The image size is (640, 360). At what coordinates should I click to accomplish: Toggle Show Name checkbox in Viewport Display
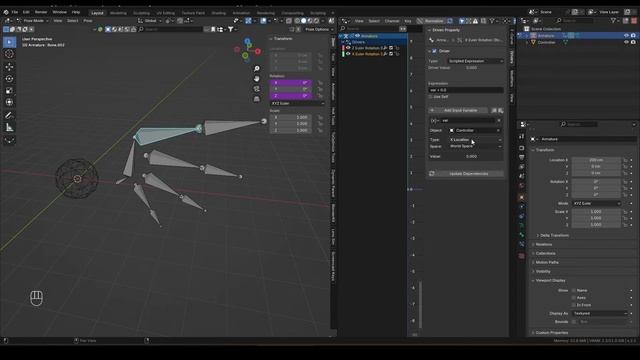574,291
